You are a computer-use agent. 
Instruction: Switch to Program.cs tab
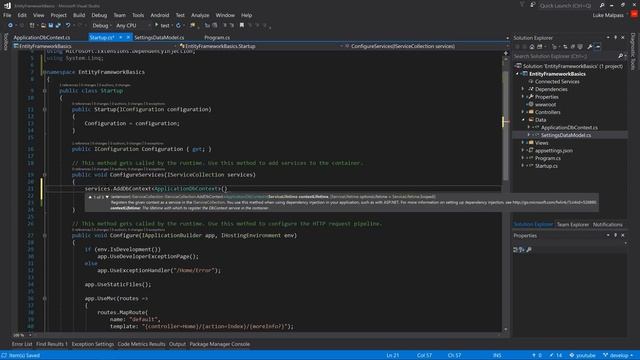pyautogui.click(x=217, y=37)
